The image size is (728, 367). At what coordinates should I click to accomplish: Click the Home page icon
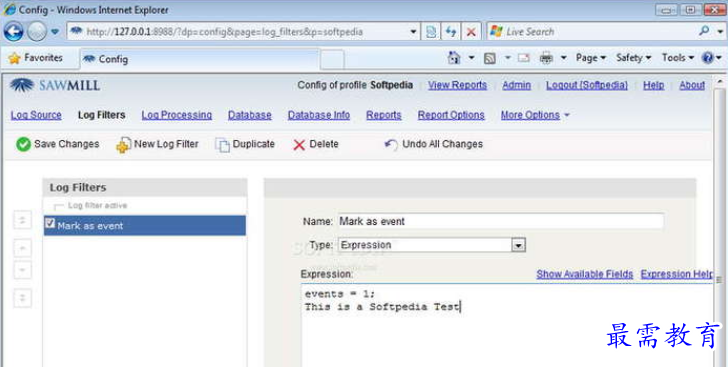(x=454, y=58)
